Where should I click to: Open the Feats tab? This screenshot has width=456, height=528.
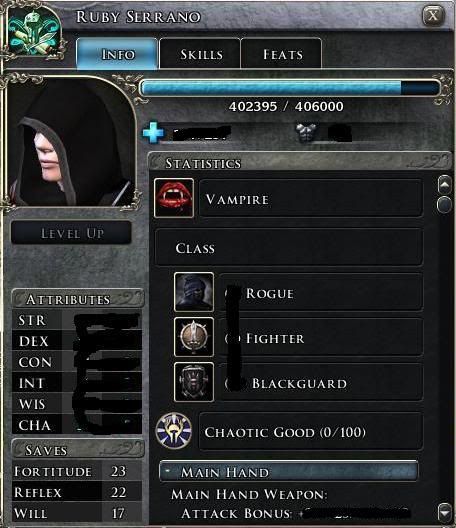tap(282, 54)
